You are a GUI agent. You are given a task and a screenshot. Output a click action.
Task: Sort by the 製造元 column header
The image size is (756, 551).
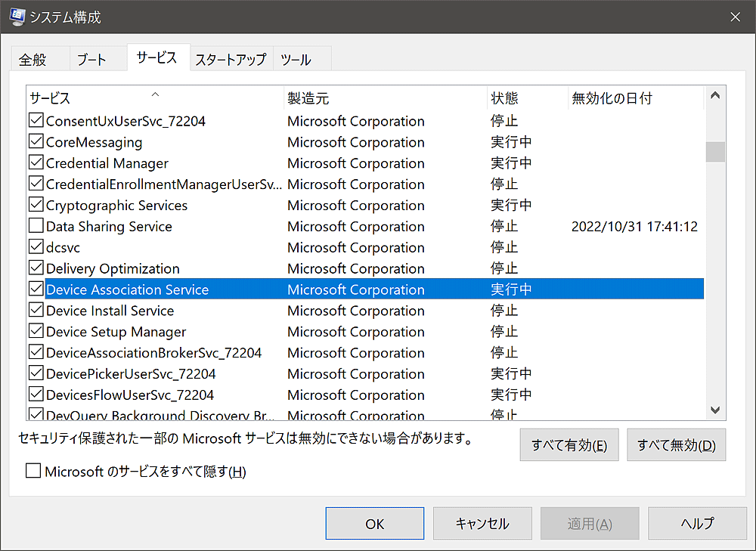click(x=384, y=98)
